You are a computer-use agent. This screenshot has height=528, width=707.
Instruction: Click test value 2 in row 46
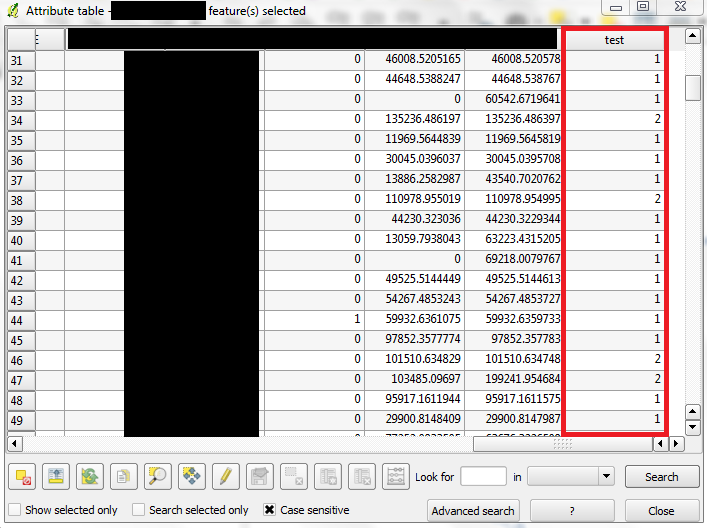[x=657, y=358]
